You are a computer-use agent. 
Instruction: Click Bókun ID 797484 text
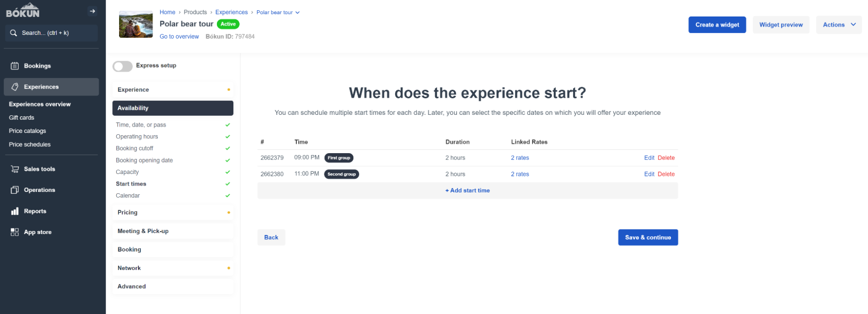(230, 36)
